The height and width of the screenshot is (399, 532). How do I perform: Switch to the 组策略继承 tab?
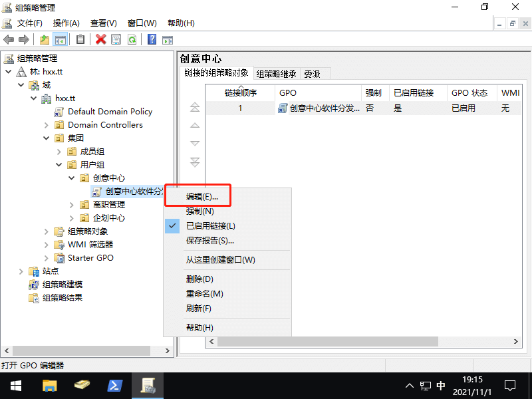276,74
